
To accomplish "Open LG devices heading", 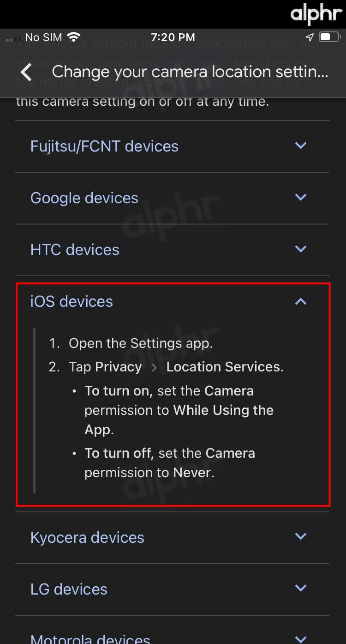I will pos(69,589).
